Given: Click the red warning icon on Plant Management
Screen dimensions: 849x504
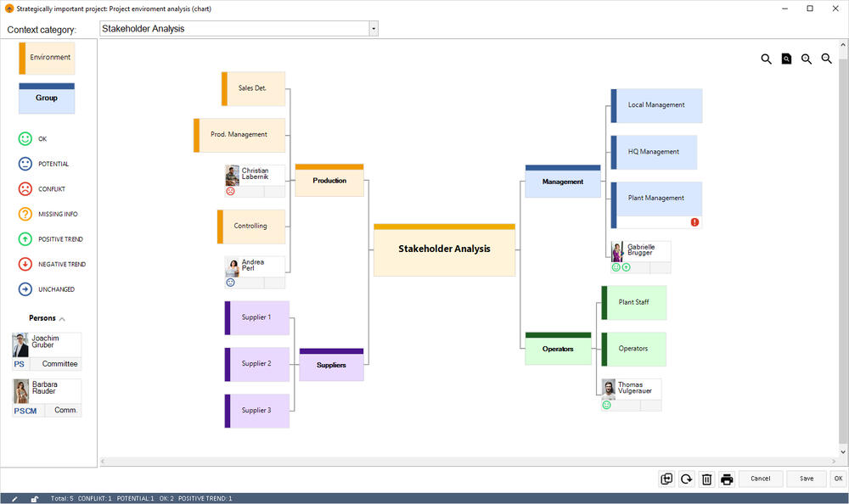Looking at the screenshot, I should [x=694, y=221].
